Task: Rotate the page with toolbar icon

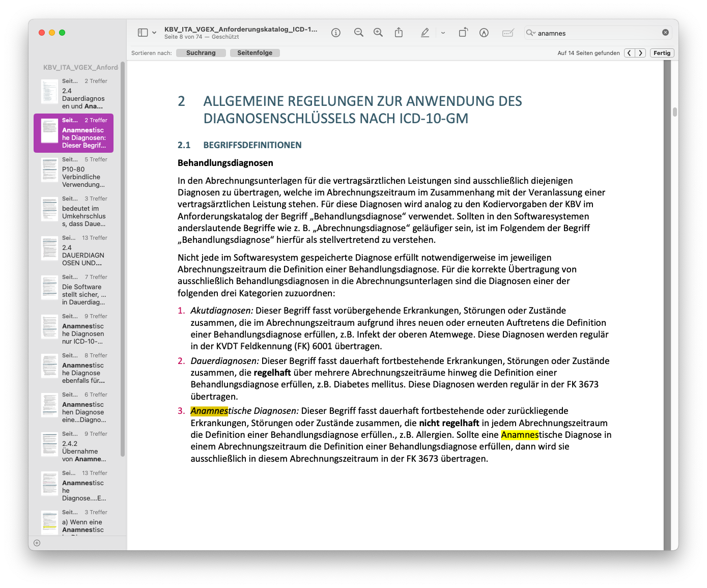Action: click(463, 33)
